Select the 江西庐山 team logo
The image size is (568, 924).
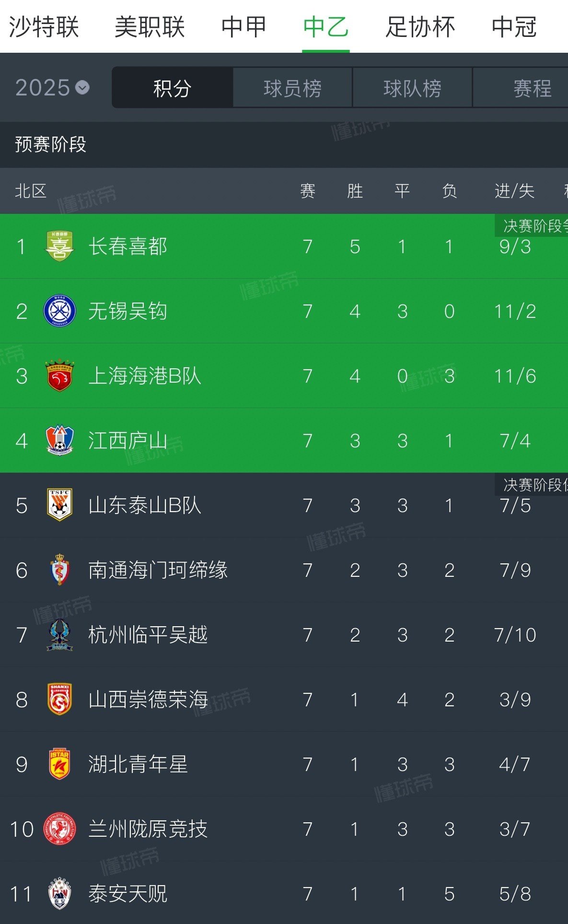pos(58,441)
